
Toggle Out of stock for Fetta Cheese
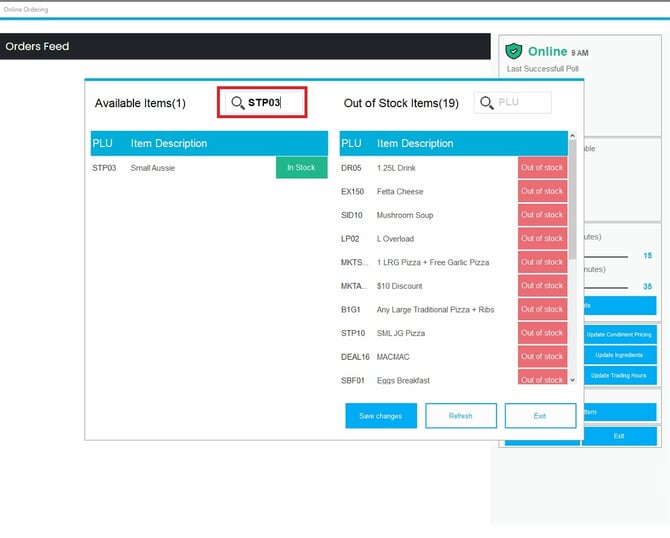(542, 191)
